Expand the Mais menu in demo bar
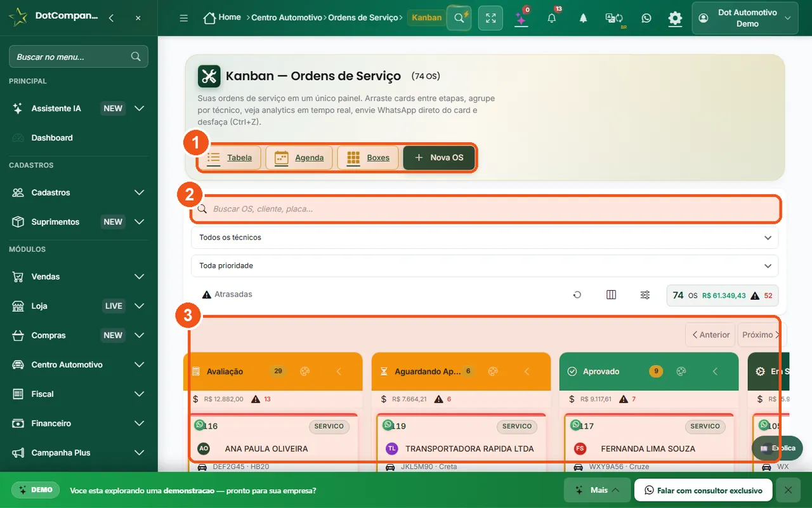 coord(597,490)
